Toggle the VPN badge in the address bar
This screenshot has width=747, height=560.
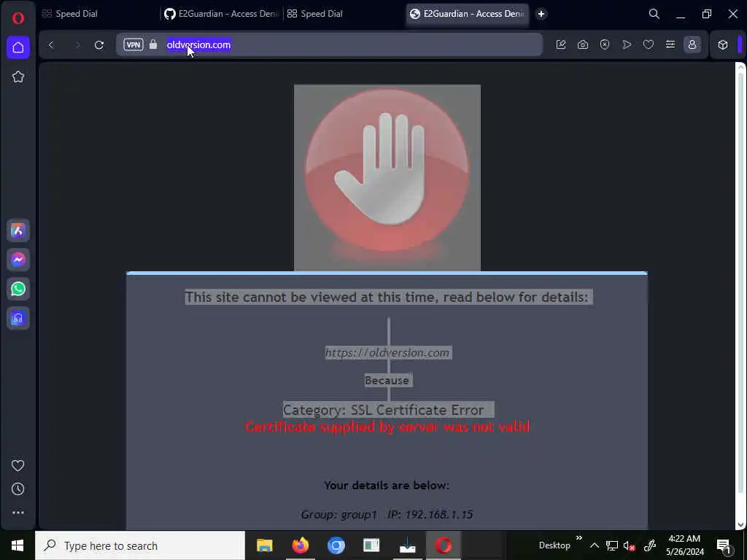(133, 44)
